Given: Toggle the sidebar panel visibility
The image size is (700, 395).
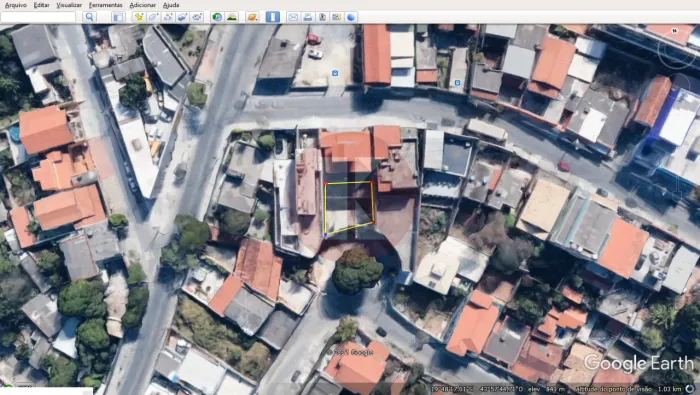Looking at the screenshot, I should click(x=118, y=17).
